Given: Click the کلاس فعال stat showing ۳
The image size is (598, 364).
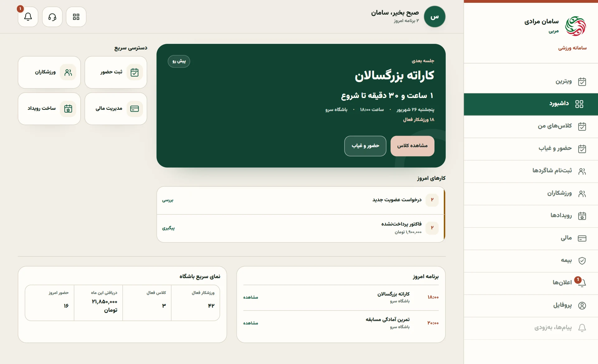Looking at the screenshot, I should click(147, 303).
